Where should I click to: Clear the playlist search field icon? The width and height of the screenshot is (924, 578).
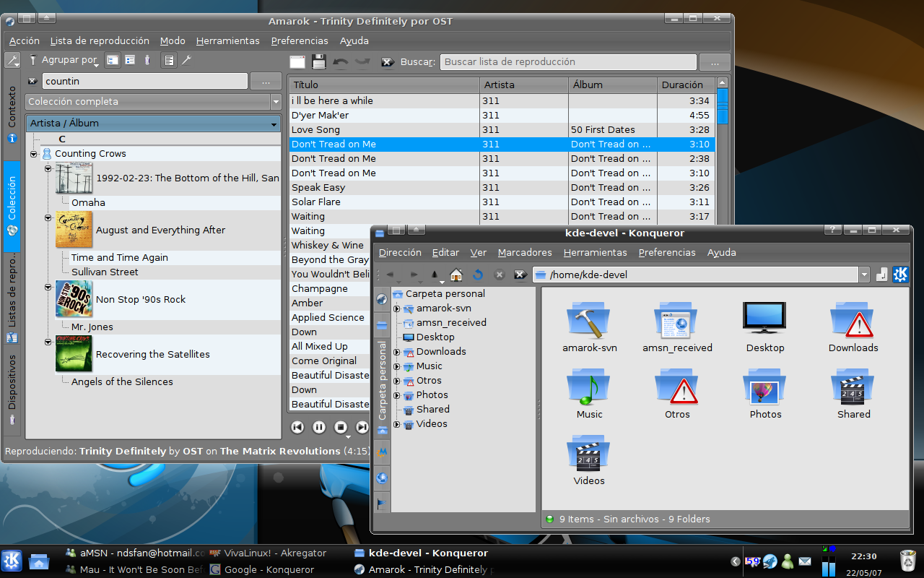[x=388, y=62]
